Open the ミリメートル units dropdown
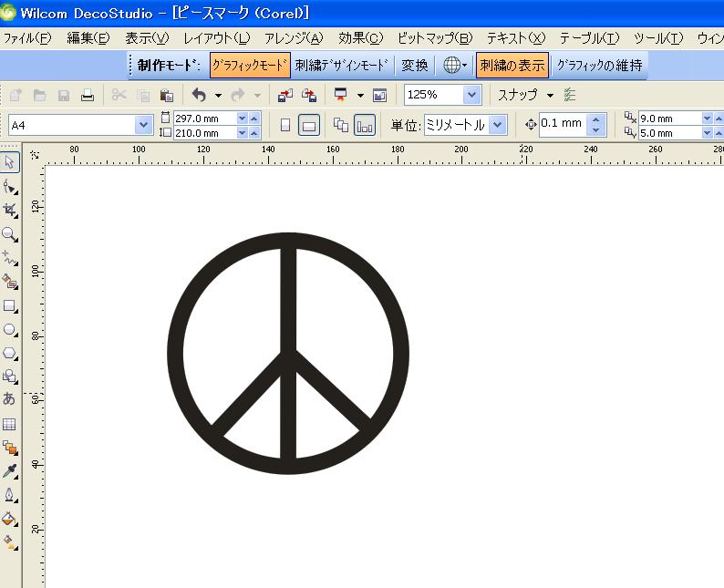The image size is (724, 588). click(497, 125)
